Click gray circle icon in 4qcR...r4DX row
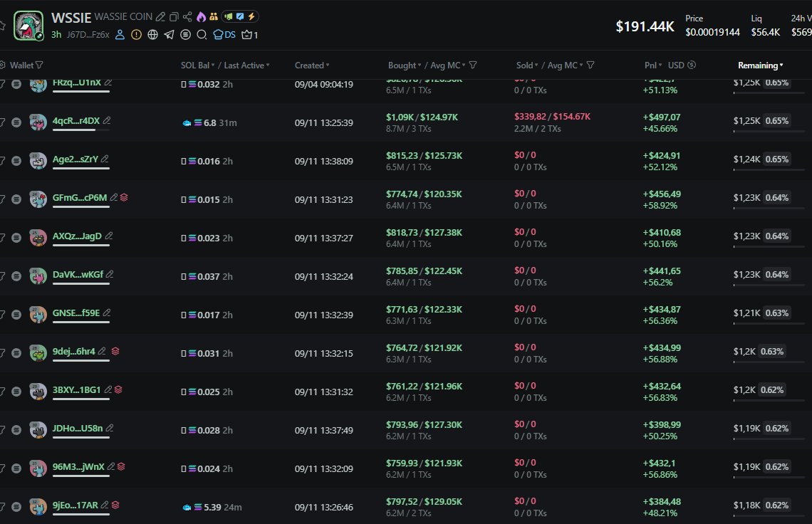This screenshot has height=524, width=812. coord(16,122)
